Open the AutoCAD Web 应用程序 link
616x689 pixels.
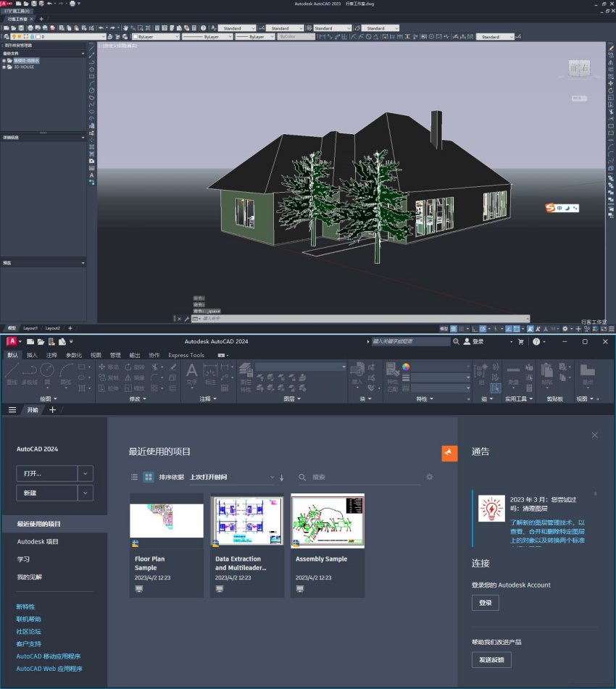coord(49,669)
